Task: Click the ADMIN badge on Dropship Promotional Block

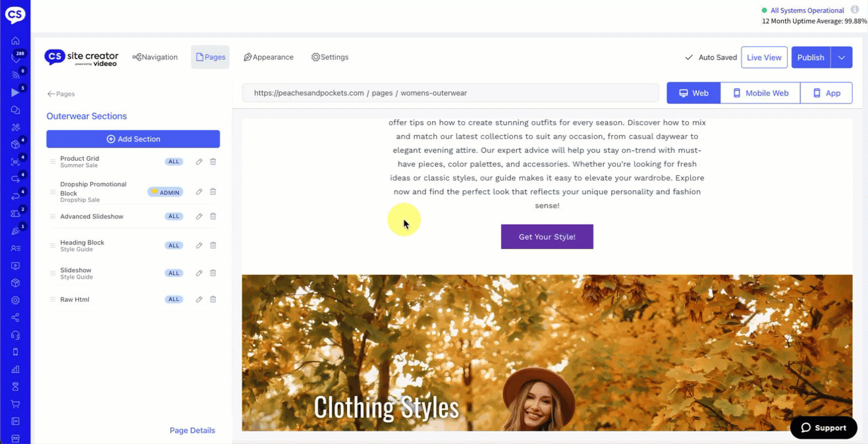Action: (165, 192)
